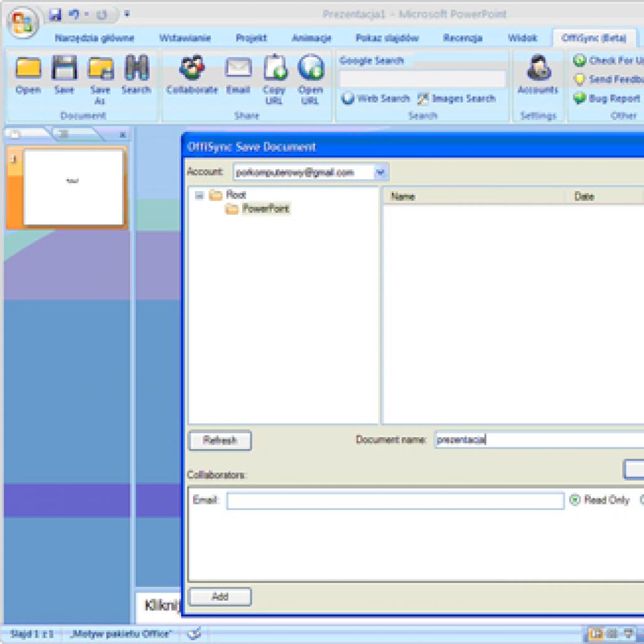The image size is (644, 644).
Task: Open the quick access customize arrow
Action: click(x=127, y=14)
